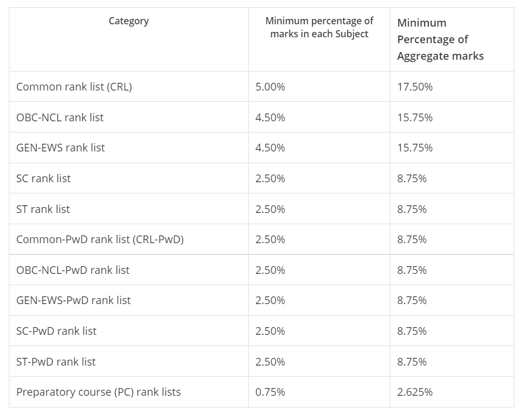Click the Minimum Percentage of Aggregate marks header
This screenshot has width=522, height=420.
(x=440, y=40)
